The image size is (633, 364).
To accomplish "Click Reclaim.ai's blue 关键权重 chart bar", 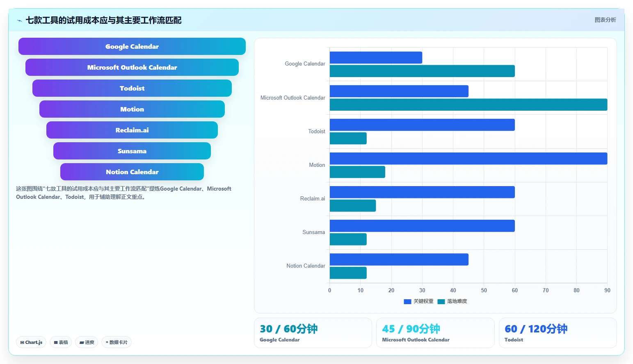I will 422,192.
